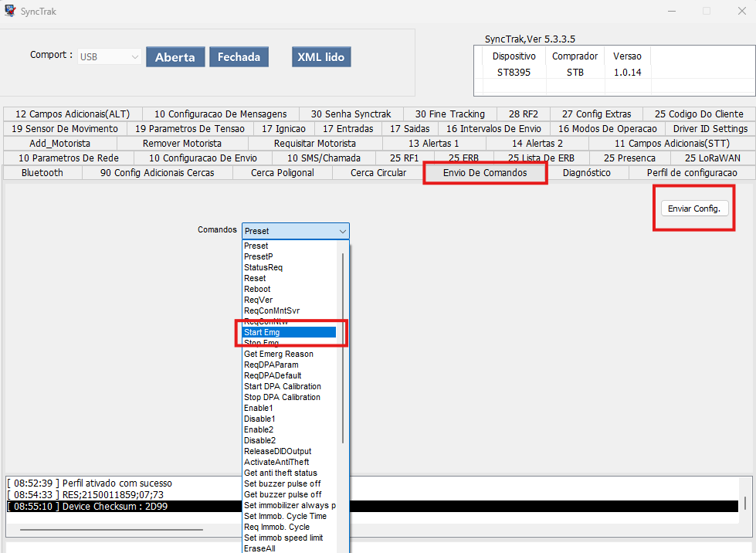Select the 30 Senha Synctrak tab

pyautogui.click(x=351, y=114)
